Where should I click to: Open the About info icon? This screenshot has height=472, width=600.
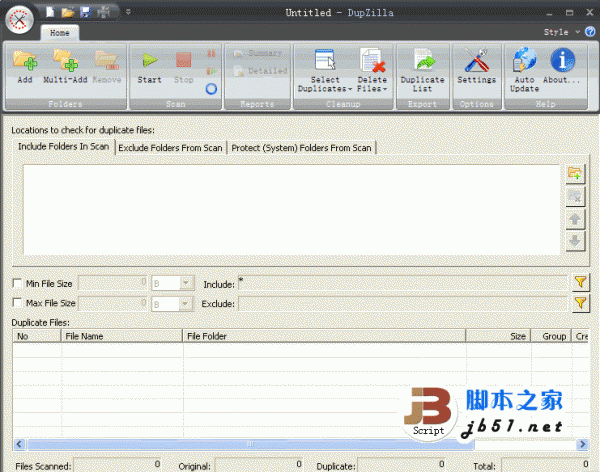[562, 66]
